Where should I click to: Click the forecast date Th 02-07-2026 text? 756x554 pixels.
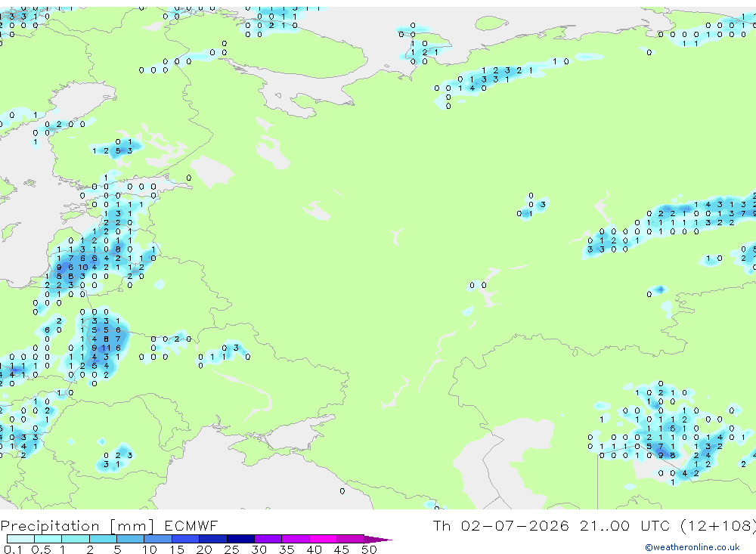pos(501,525)
